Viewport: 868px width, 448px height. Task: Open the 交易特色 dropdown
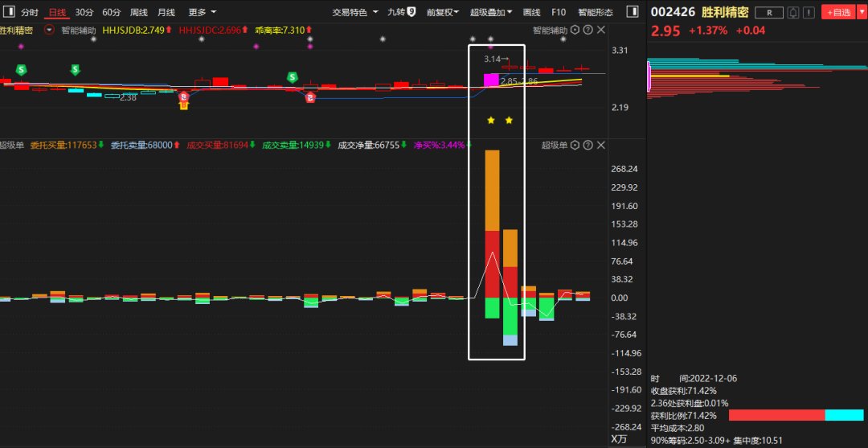(x=355, y=12)
